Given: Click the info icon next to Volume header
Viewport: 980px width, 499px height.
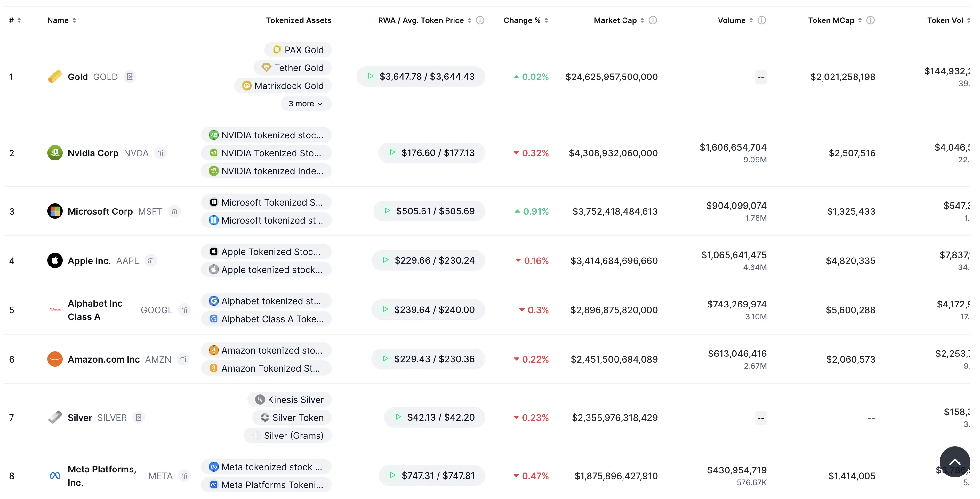Looking at the screenshot, I should pyautogui.click(x=762, y=20).
